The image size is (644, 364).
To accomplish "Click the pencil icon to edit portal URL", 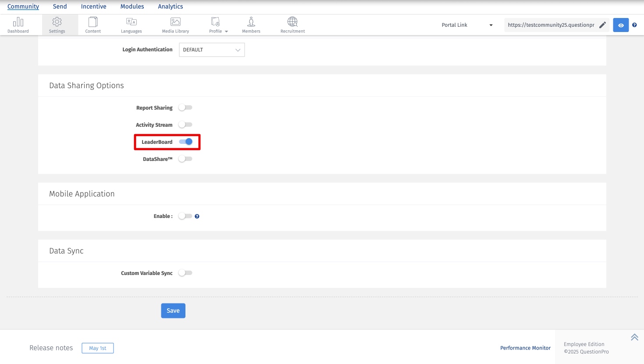I will [x=603, y=25].
